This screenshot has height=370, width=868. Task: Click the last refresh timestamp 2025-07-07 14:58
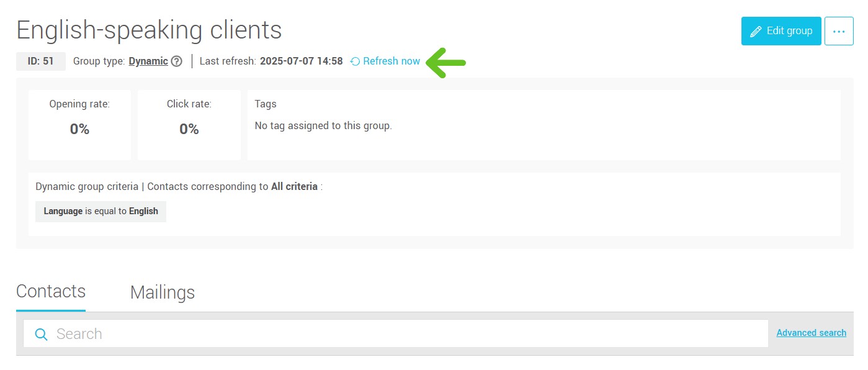tap(301, 61)
